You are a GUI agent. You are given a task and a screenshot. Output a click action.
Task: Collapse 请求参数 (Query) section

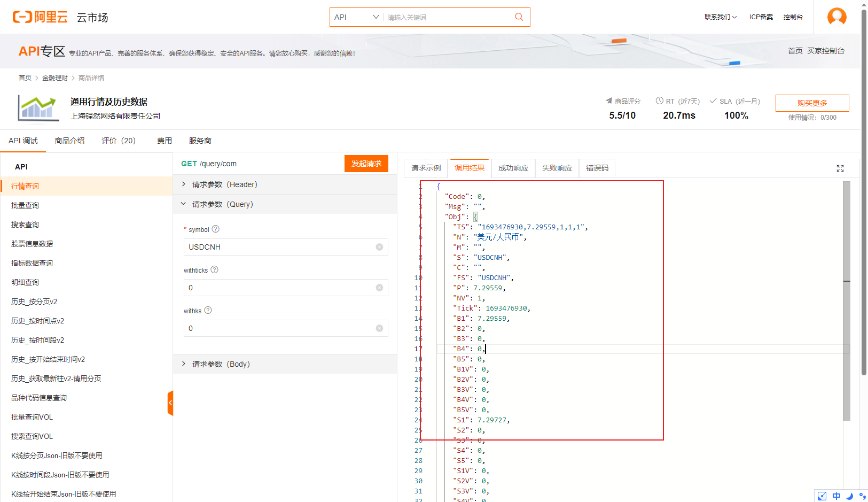285,204
